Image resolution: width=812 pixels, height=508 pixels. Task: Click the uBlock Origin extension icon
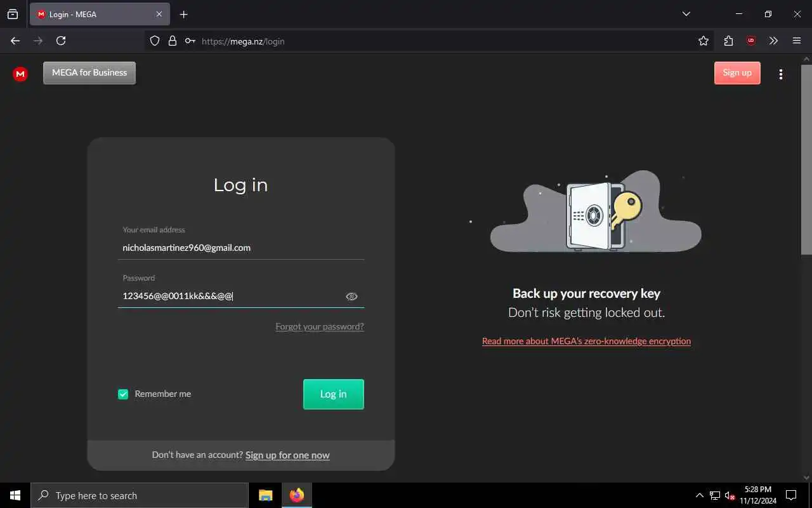751,41
